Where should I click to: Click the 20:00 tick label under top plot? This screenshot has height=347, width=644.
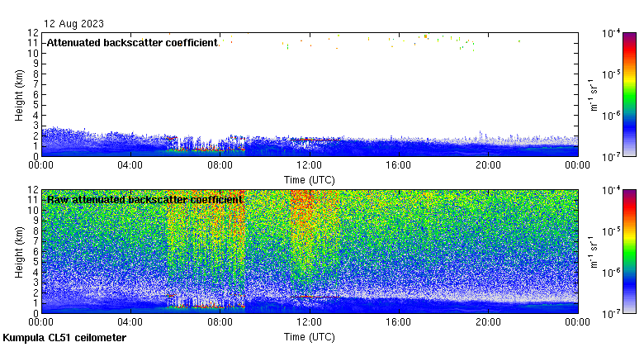coord(488,165)
